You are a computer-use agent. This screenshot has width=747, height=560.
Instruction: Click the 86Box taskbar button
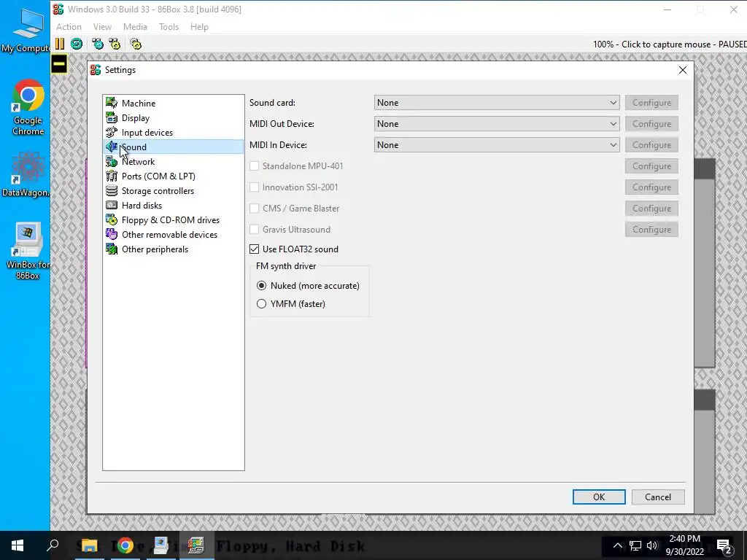[196, 545]
